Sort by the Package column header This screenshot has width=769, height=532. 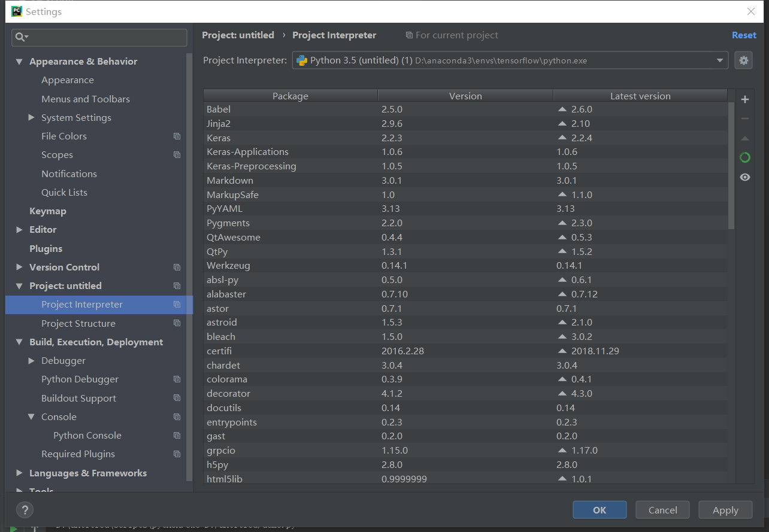(x=290, y=96)
